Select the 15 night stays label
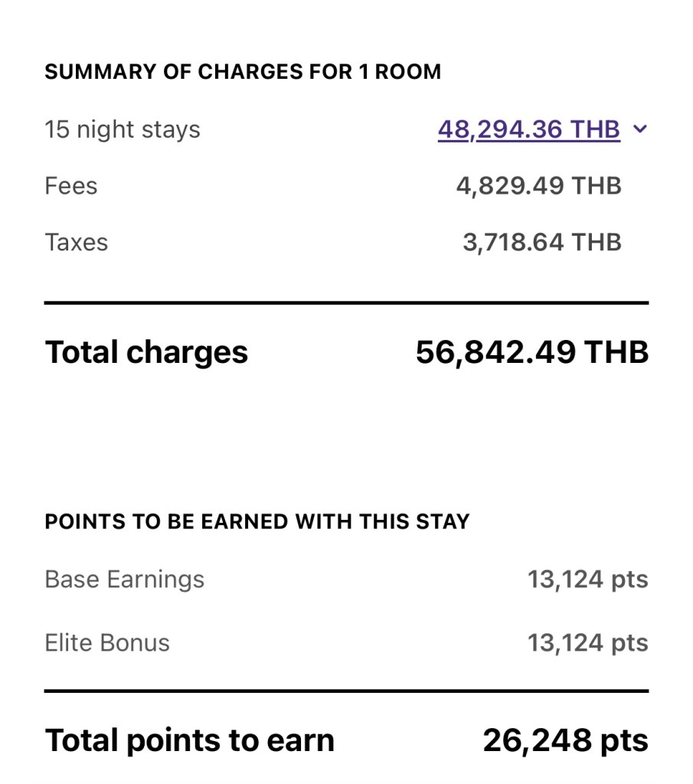This screenshot has height=784, width=693. tap(123, 129)
